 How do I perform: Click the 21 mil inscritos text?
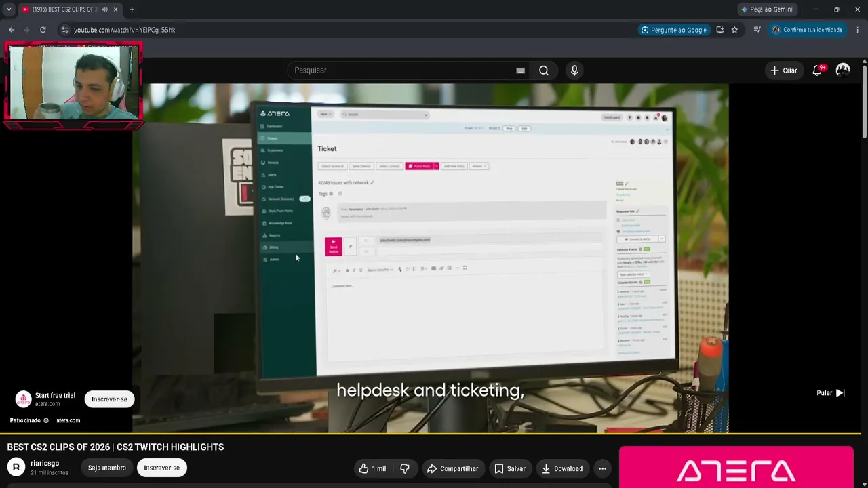point(50,472)
